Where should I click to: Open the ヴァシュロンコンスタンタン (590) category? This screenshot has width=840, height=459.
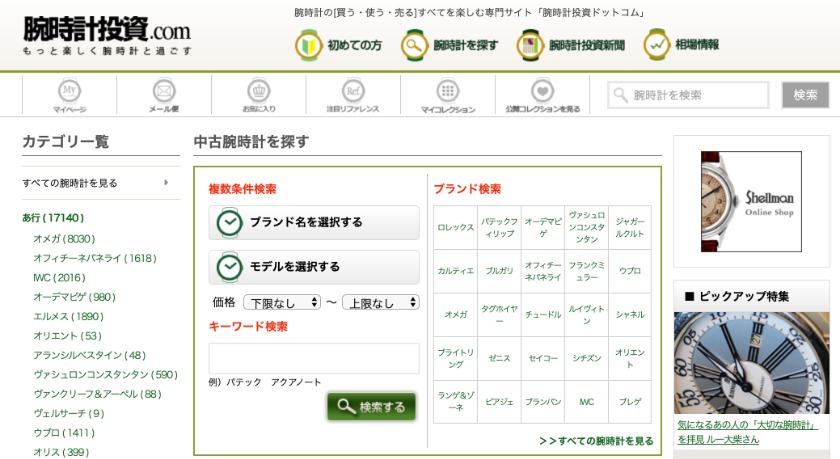click(106, 374)
